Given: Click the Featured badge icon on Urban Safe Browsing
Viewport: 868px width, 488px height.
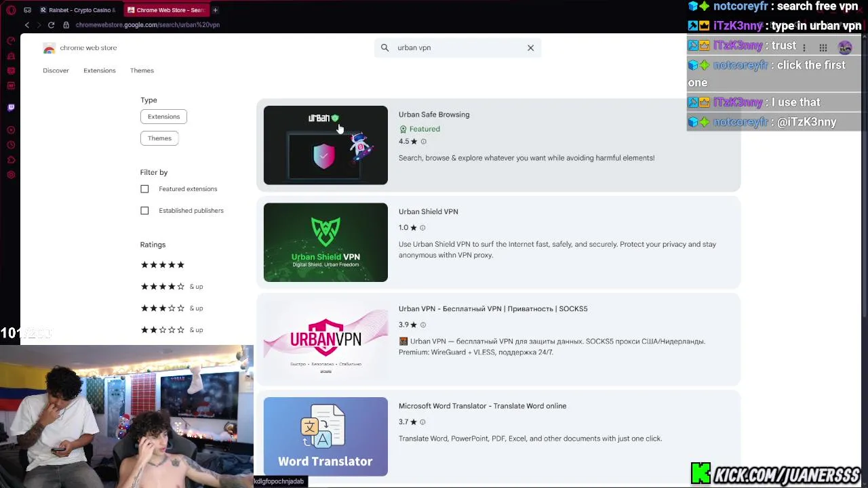Looking at the screenshot, I should point(403,129).
